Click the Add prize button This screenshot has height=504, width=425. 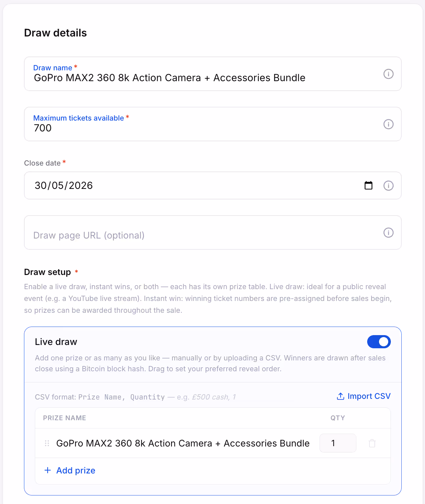70,470
